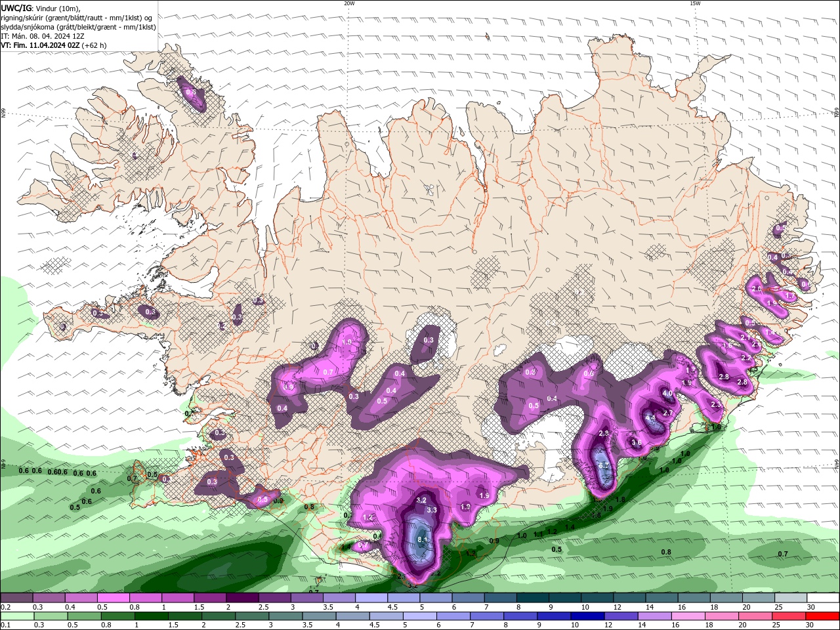Select the 'IT: Mán. 08. 04. 2024 12Z' line
840x630 pixels.
pos(43,36)
